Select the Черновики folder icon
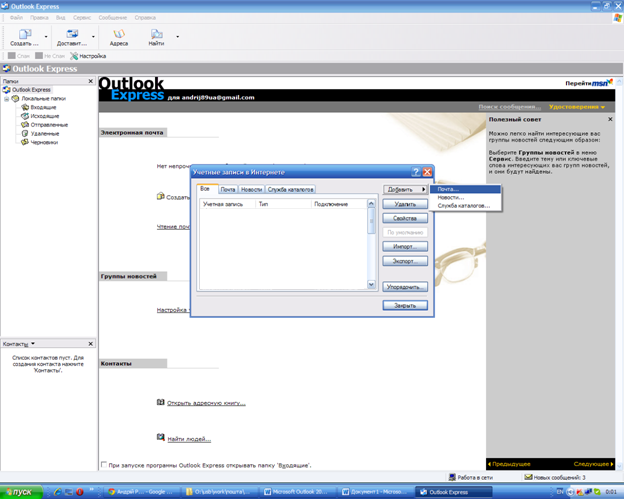Screen dimensions: 624x499 tap(25, 142)
